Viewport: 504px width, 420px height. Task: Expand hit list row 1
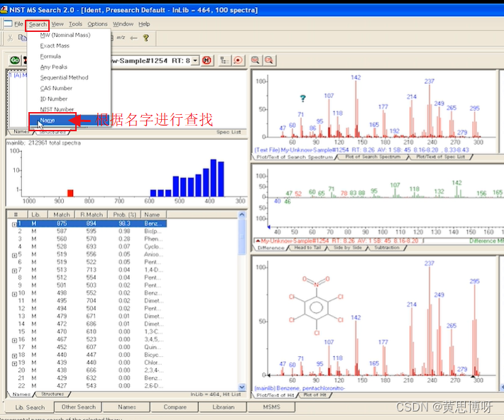tap(14, 224)
